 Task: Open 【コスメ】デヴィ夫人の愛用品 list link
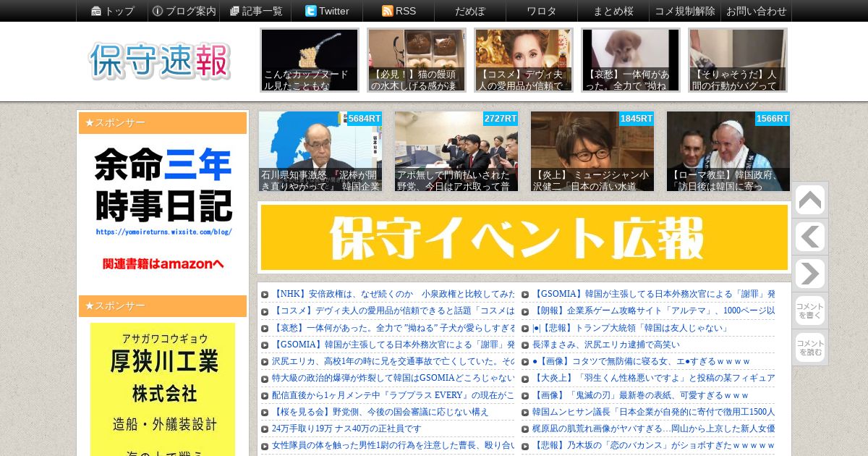[x=393, y=311]
